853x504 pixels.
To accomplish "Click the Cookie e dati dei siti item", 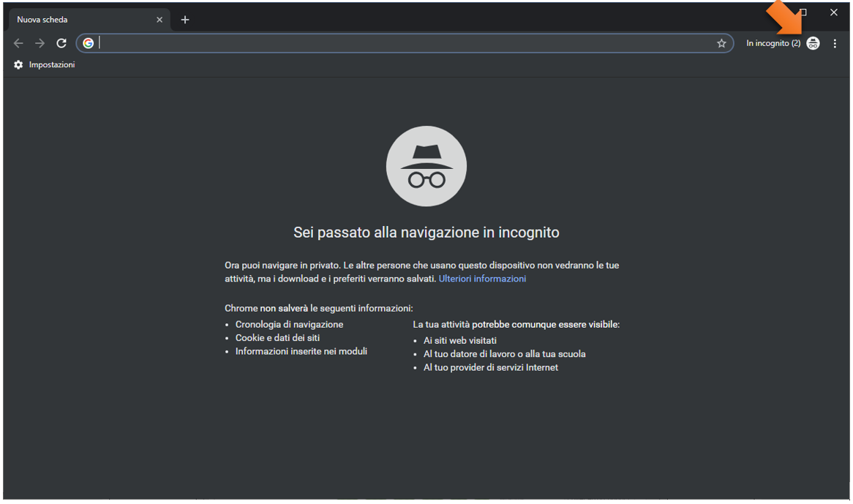I will tap(277, 338).
